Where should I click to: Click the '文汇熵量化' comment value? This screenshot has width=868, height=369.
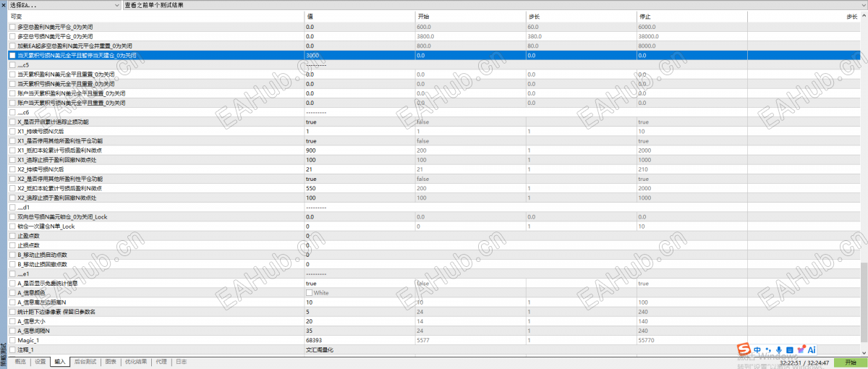[320, 349]
